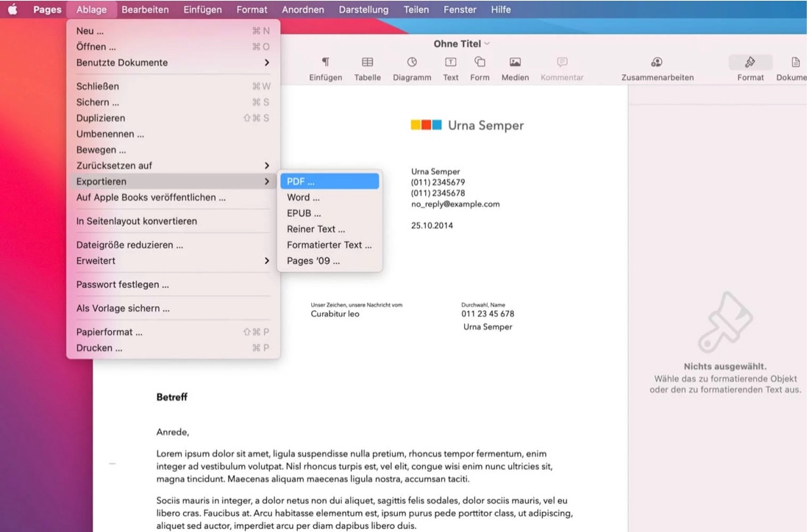Click the Kommentar speech bubble icon

click(x=562, y=62)
